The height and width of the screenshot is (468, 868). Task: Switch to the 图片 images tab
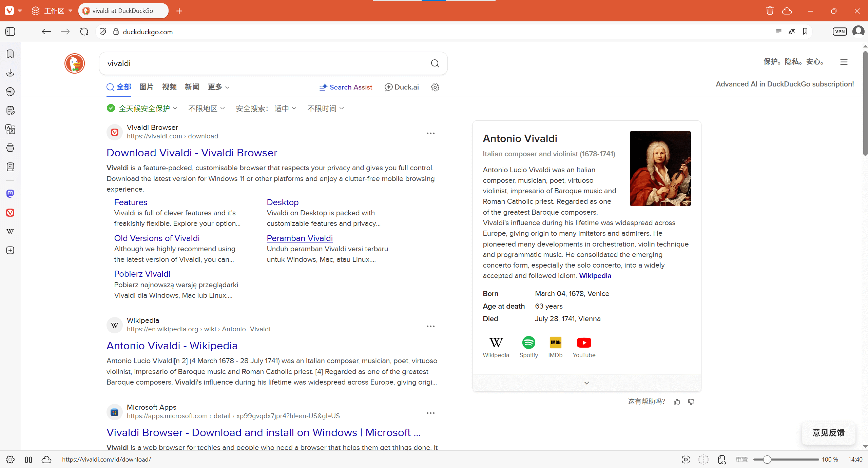click(146, 87)
